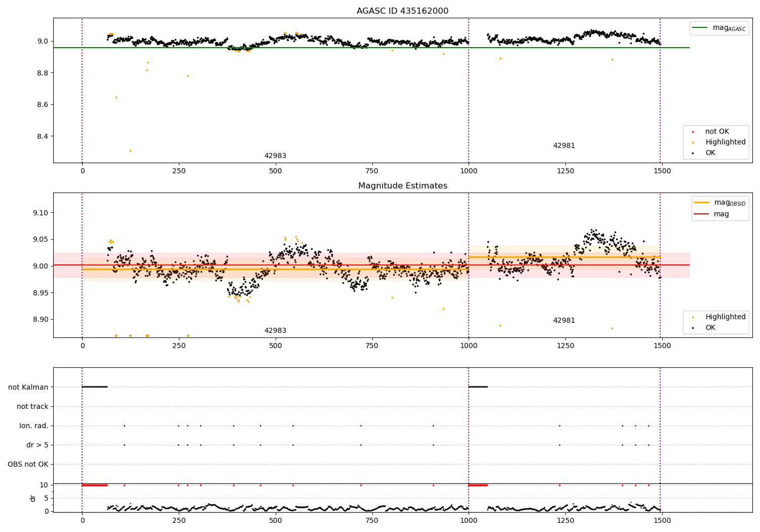Viewport: 760px width, 532px height.
Task: Click the rotated 'dr' axis label in bottom plot
Action: click(33, 498)
